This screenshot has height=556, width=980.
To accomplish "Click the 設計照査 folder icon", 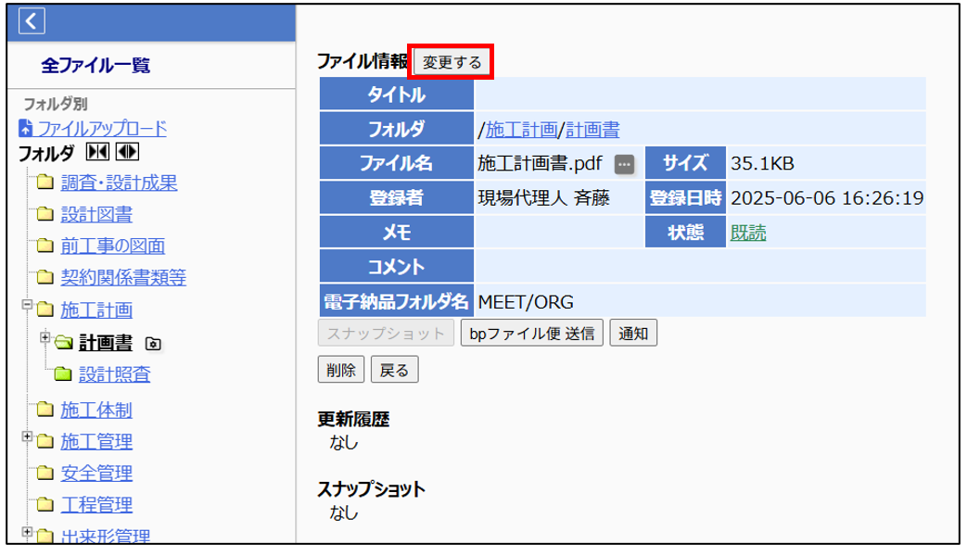I will tap(63, 374).
